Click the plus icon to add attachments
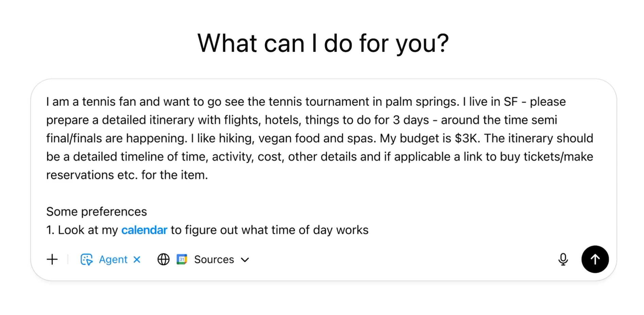 (x=52, y=259)
